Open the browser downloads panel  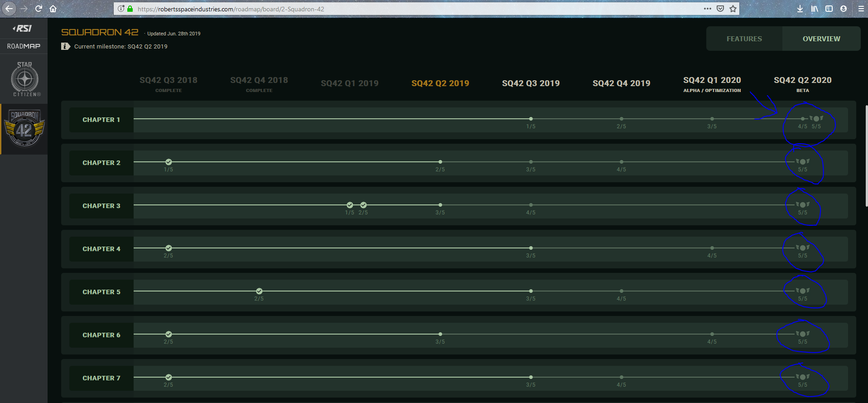(x=800, y=9)
